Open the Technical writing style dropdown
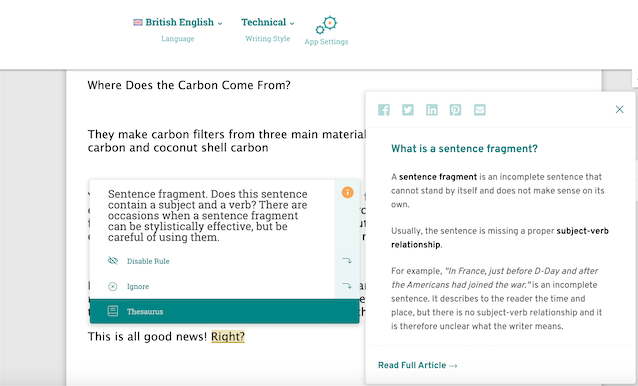The width and height of the screenshot is (638, 386). point(267,22)
